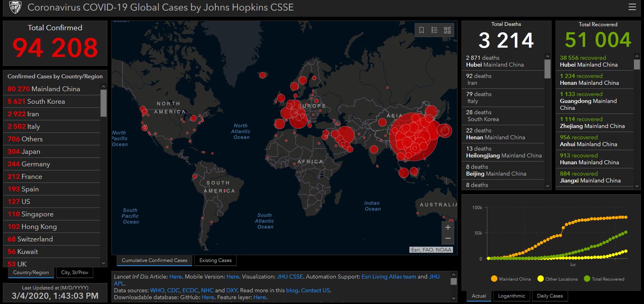The height and width of the screenshot is (304, 644).
Task: Click country list scroll down arrow
Action: point(103,263)
